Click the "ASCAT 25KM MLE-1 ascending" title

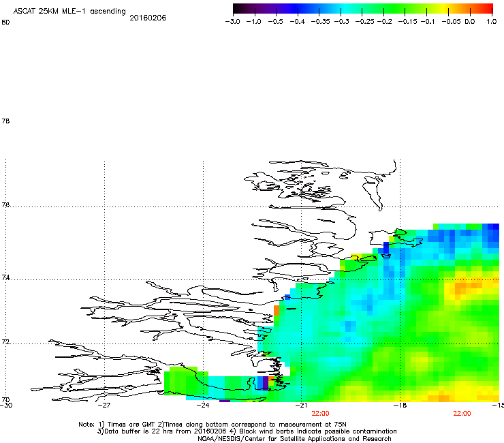tap(69, 12)
